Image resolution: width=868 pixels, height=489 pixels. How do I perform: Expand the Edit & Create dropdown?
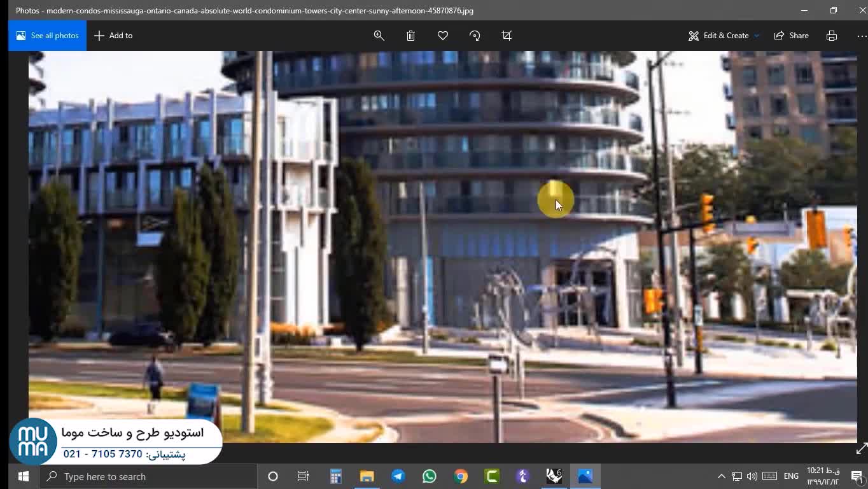tap(724, 36)
